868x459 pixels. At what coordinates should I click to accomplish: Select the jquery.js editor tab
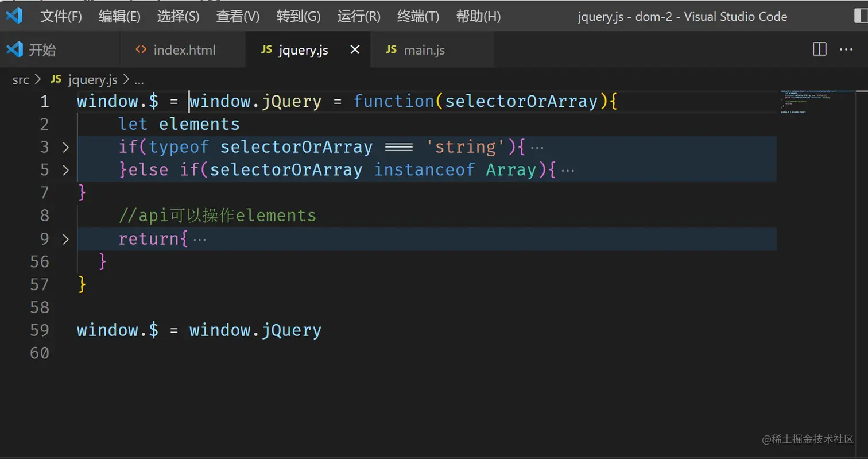pyautogui.click(x=308, y=50)
